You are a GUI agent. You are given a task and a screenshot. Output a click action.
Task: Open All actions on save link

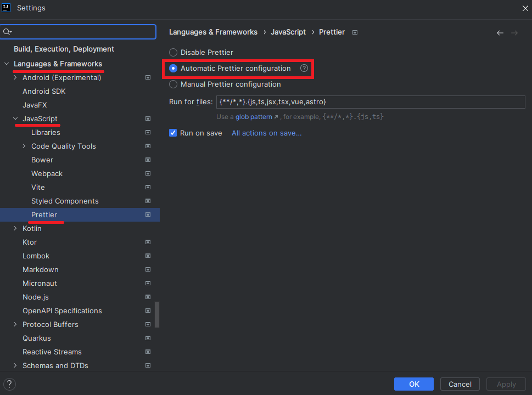[267, 133]
